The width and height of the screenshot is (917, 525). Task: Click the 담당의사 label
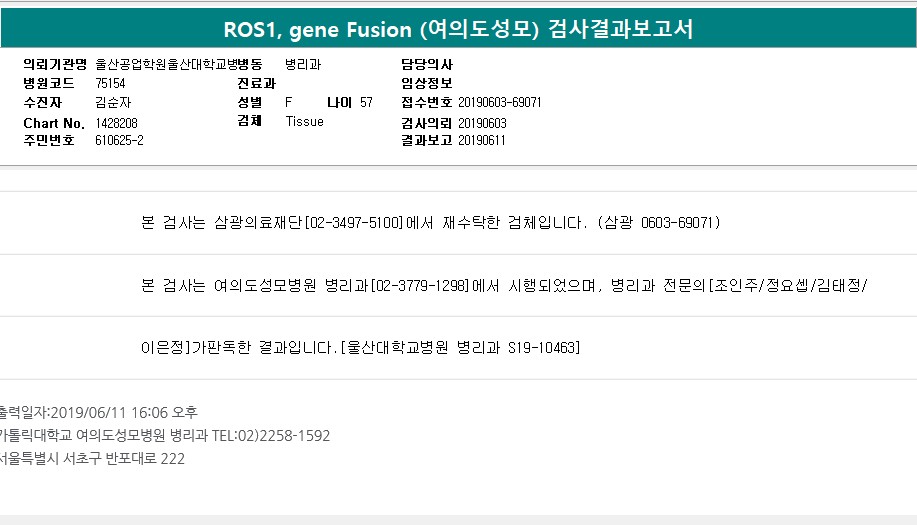pyautogui.click(x=427, y=64)
